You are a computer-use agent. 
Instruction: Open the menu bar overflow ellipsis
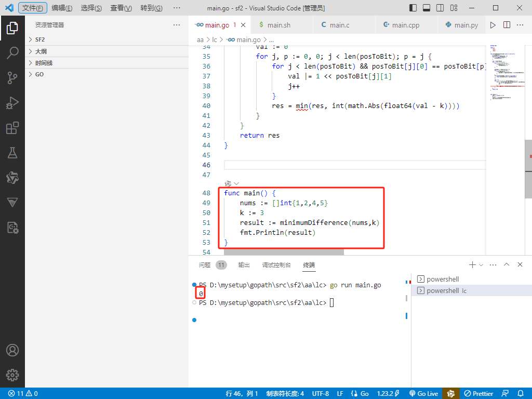[x=177, y=8]
